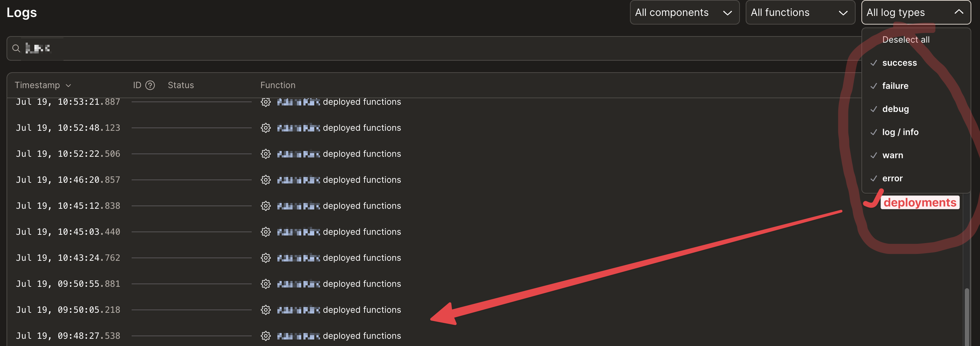Open the All functions dropdown
980x346 pixels.
tap(800, 13)
